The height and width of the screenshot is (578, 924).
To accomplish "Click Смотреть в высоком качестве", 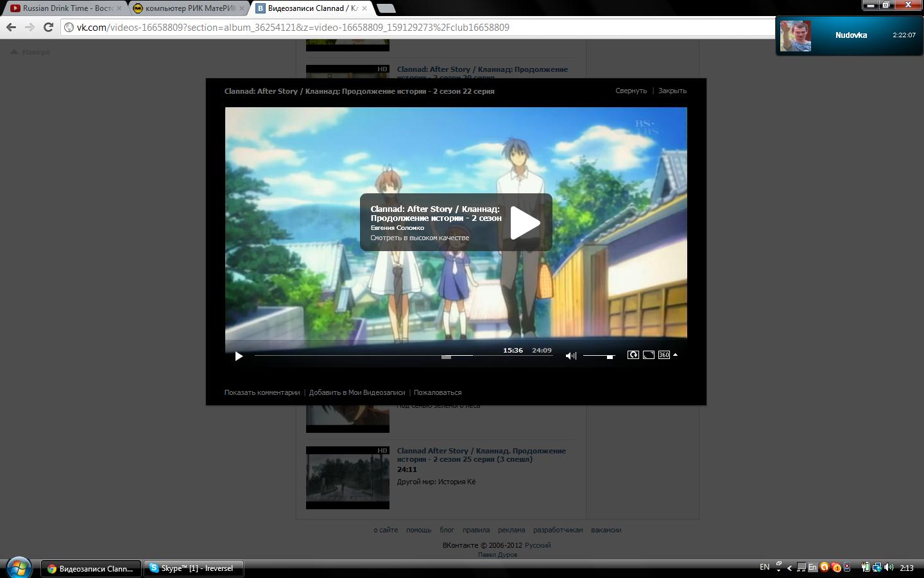I will (x=420, y=238).
